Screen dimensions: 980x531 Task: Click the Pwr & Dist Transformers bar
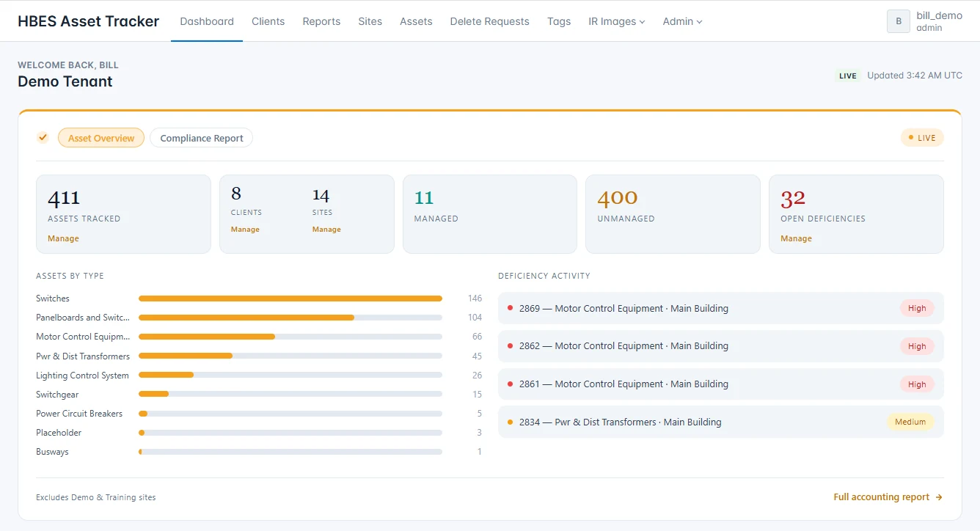(290, 356)
